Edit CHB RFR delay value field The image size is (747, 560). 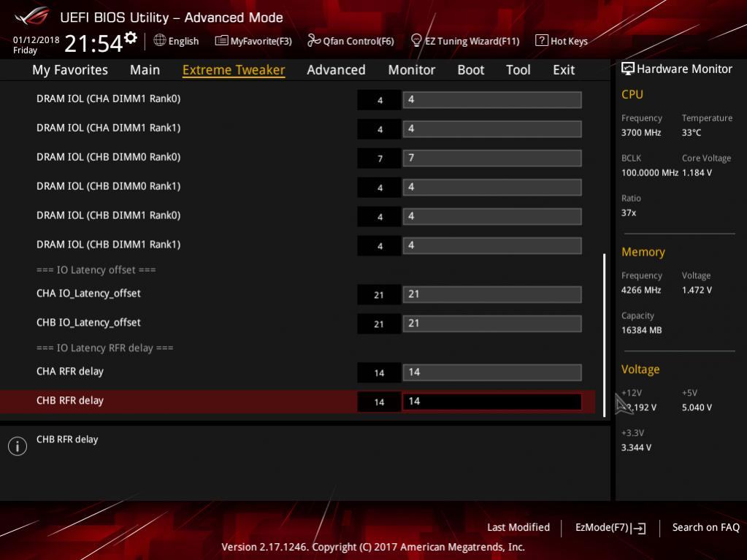click(x=492, y=402)
